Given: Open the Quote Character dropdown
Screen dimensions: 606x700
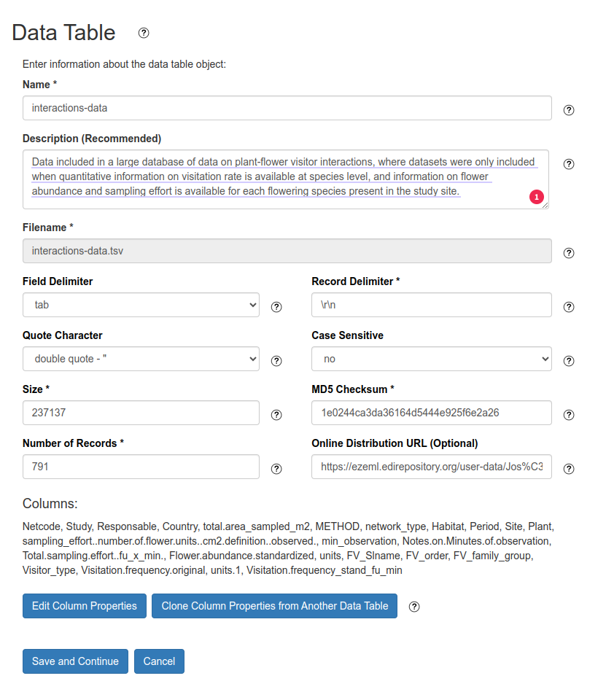Looking at the screenshot, I should pos(141,359).
